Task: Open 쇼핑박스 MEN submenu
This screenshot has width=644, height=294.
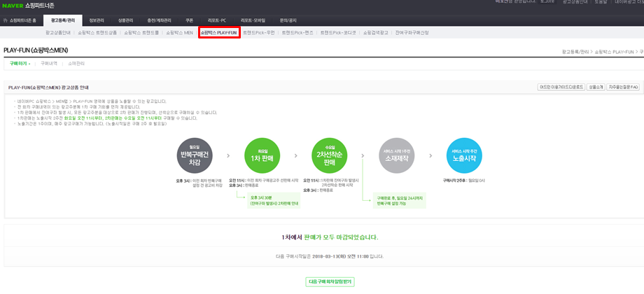Action: click(x=179, y=32)
